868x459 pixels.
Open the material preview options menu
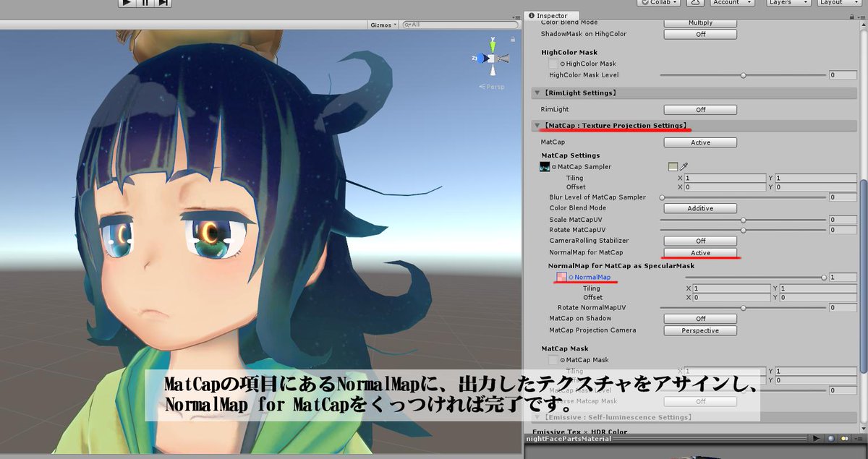pos(859,439)
